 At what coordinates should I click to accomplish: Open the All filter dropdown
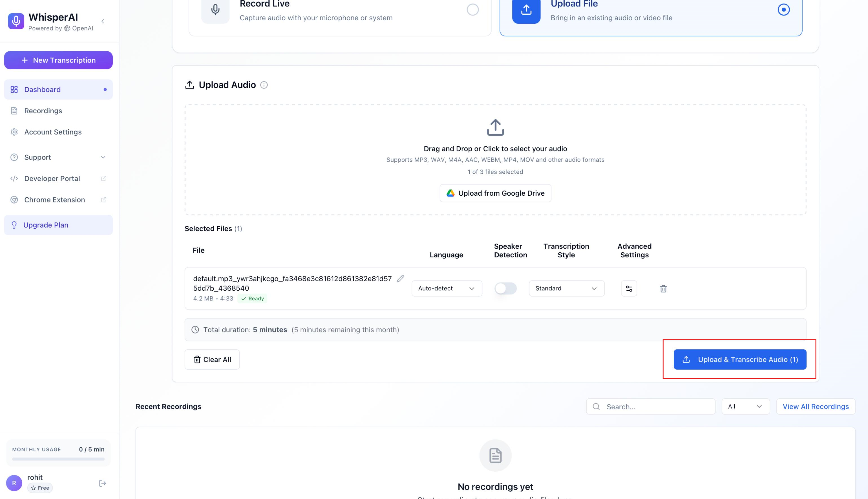pos(745,407)
